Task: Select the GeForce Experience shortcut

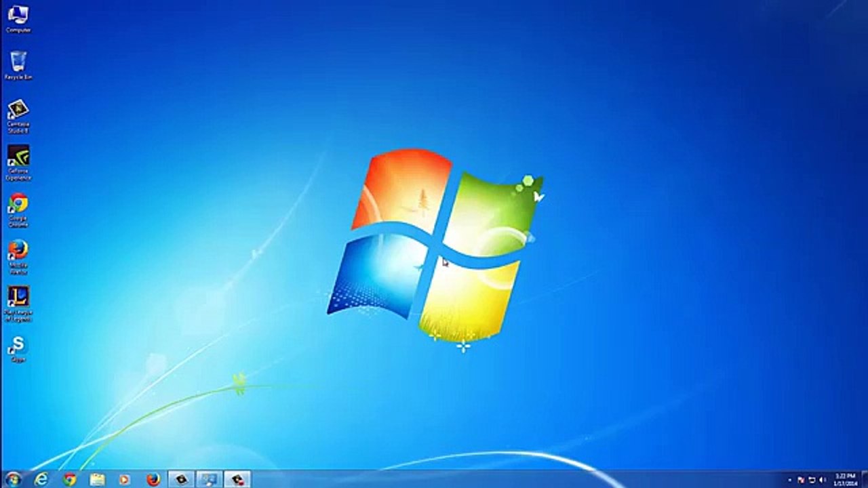Action: tap(18, 163)
